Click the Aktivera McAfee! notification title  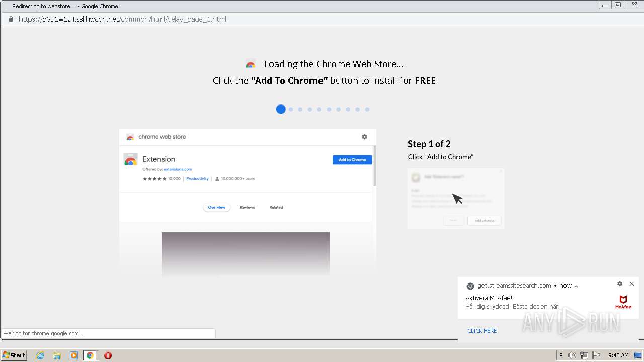pos(489,298)
